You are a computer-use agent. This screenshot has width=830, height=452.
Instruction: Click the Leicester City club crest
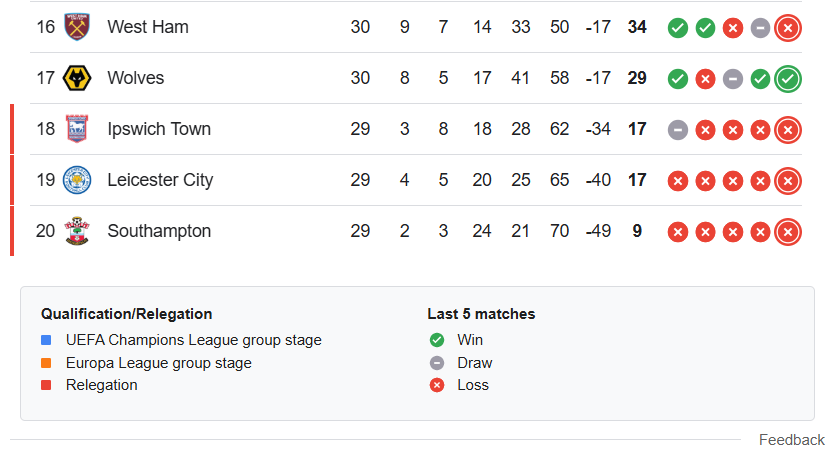pyautogui.click(x=77, y=180)
